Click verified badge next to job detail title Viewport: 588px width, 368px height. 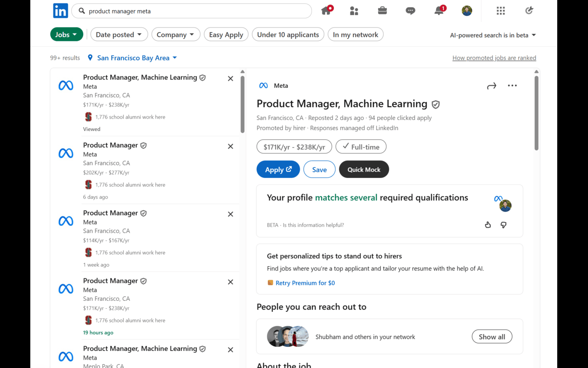pos(435,104)
